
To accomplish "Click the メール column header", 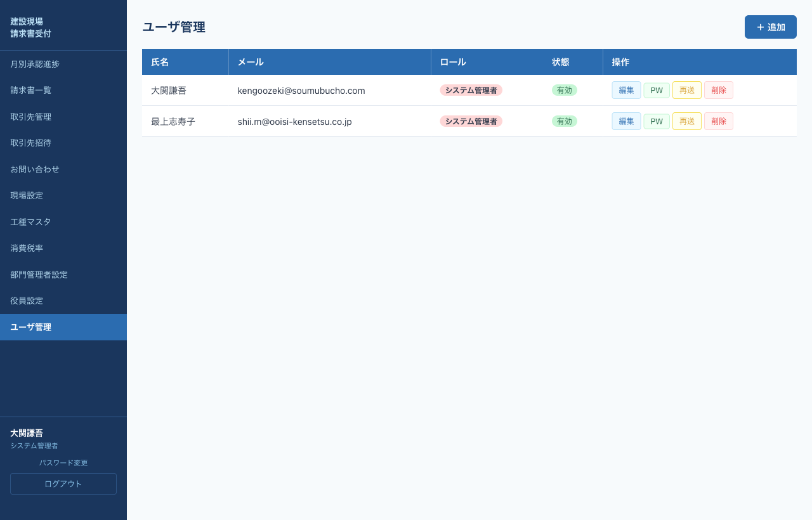I will [x=330, y=62].
